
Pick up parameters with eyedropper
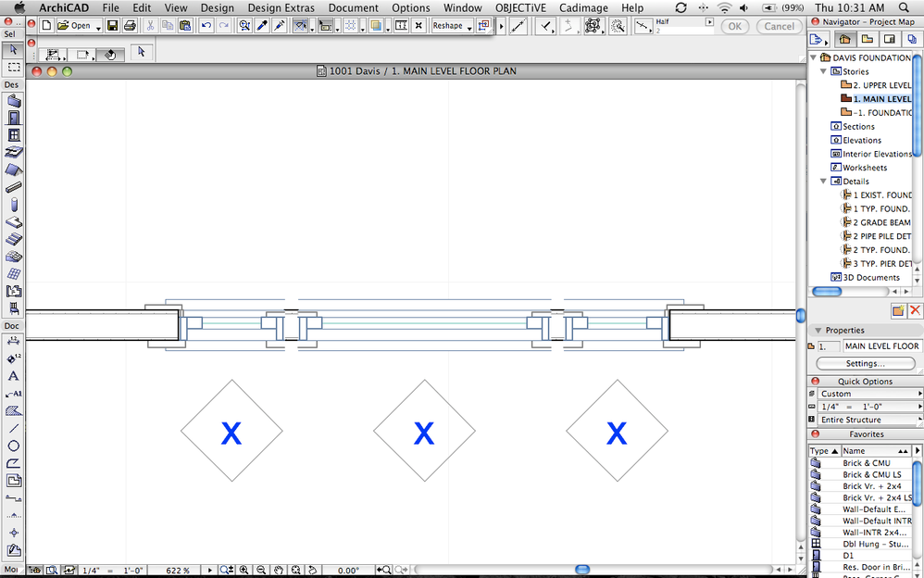[262, 25]
